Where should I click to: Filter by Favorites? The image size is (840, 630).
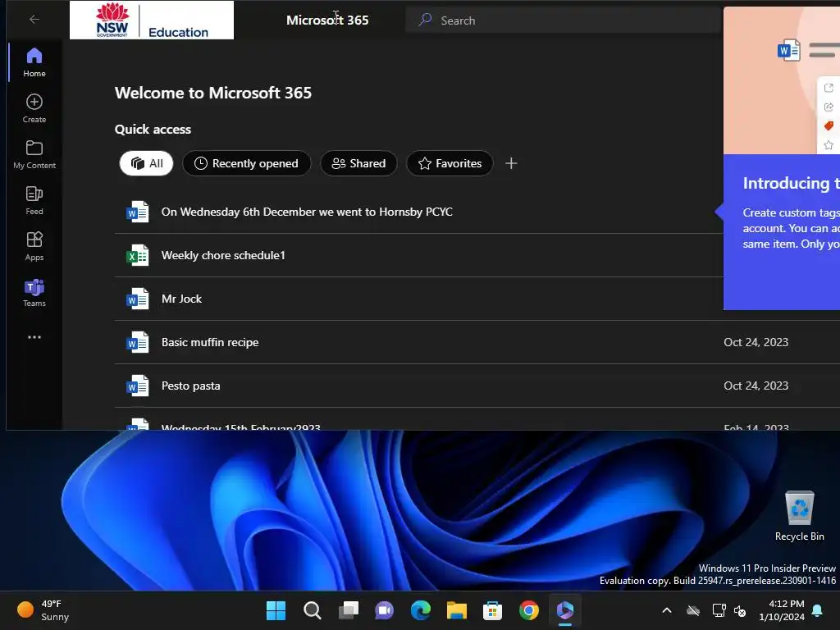pyautogui.click(x=450, y=163)
